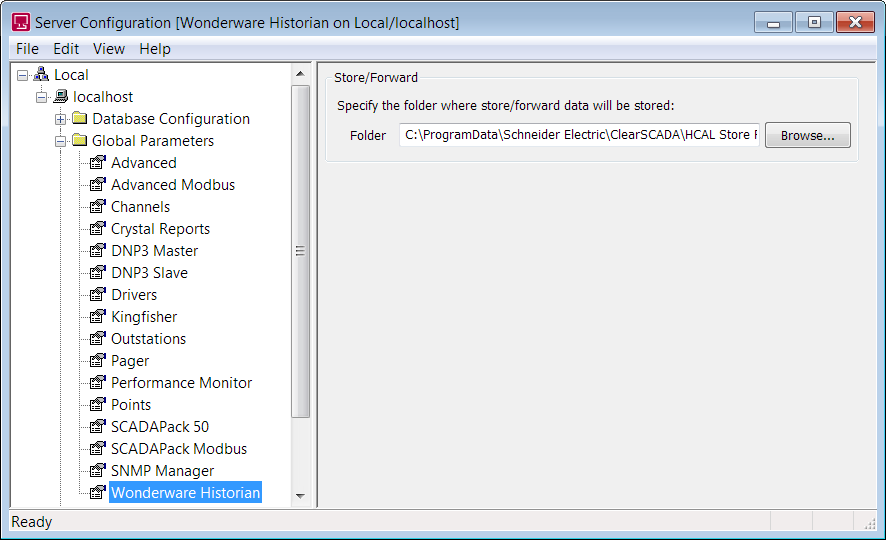Select the Drivers tree item
886x540 pixels.
pos(134,295)
